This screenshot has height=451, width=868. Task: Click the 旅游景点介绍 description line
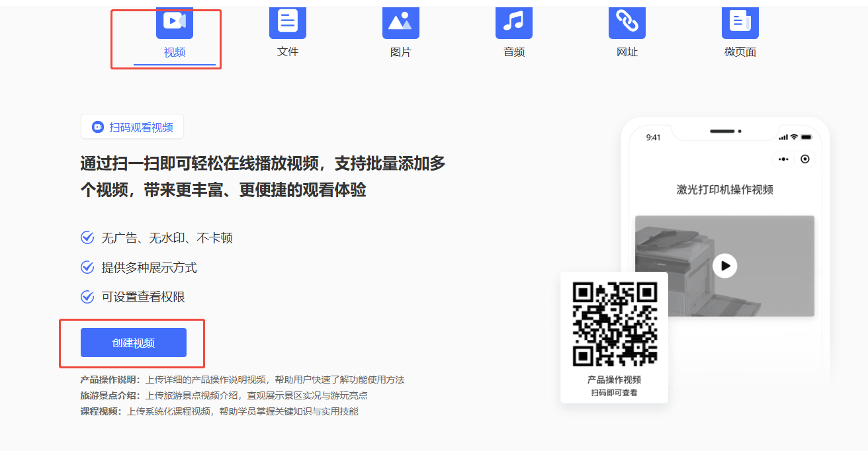coord(224,395)
